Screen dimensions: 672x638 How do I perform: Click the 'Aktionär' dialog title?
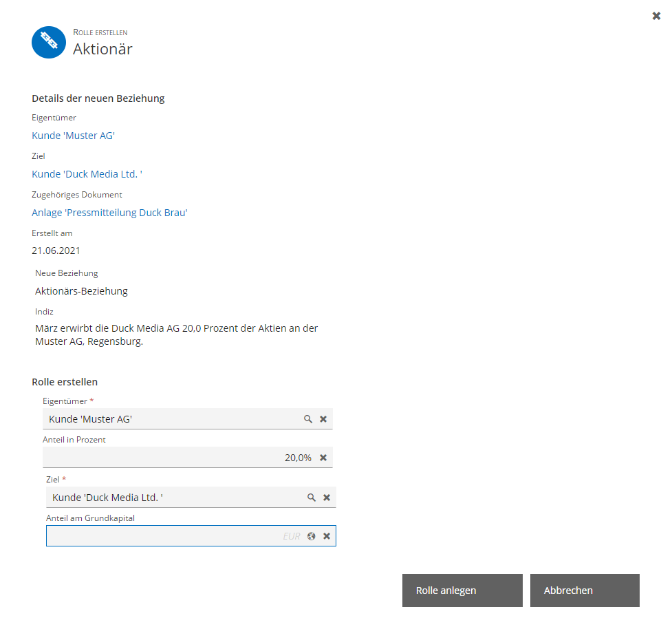[x=103, y=49]
